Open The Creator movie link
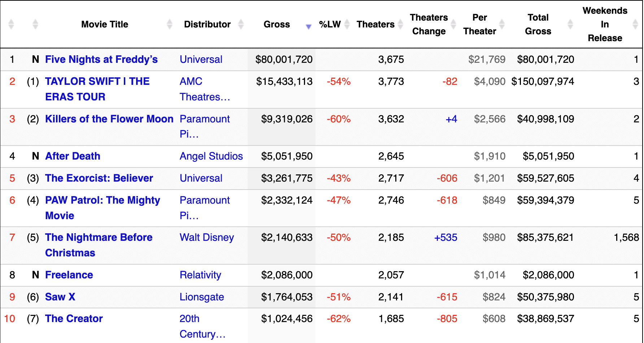This screenshot has height=343, width=644. point(74,318)
